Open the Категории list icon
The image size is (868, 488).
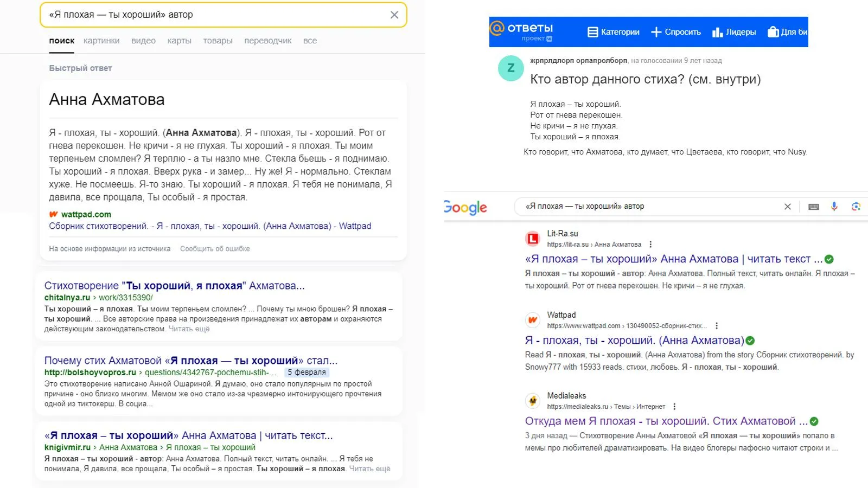tap(593, 32)
